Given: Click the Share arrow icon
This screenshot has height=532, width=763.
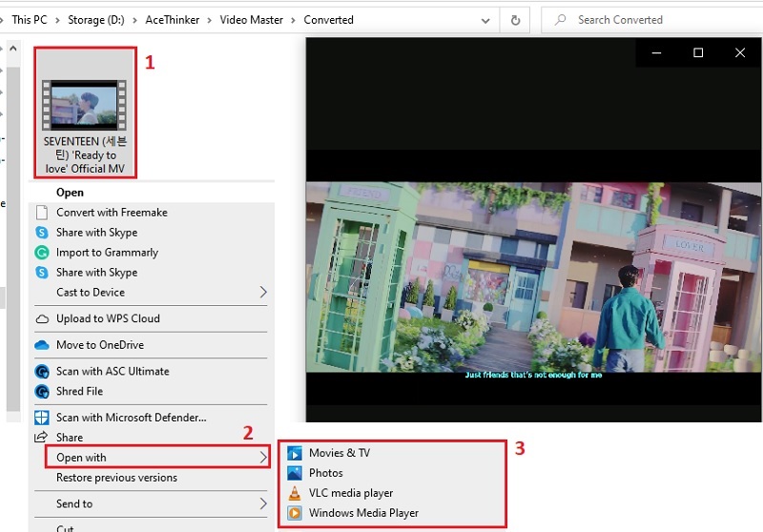Looking at the screenshot, I should 41,437.
